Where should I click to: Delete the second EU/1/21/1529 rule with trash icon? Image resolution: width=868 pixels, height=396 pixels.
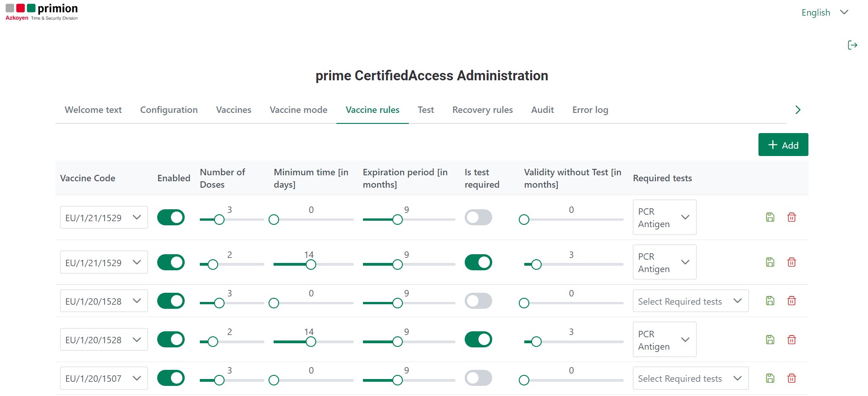(x=791, y=262)
